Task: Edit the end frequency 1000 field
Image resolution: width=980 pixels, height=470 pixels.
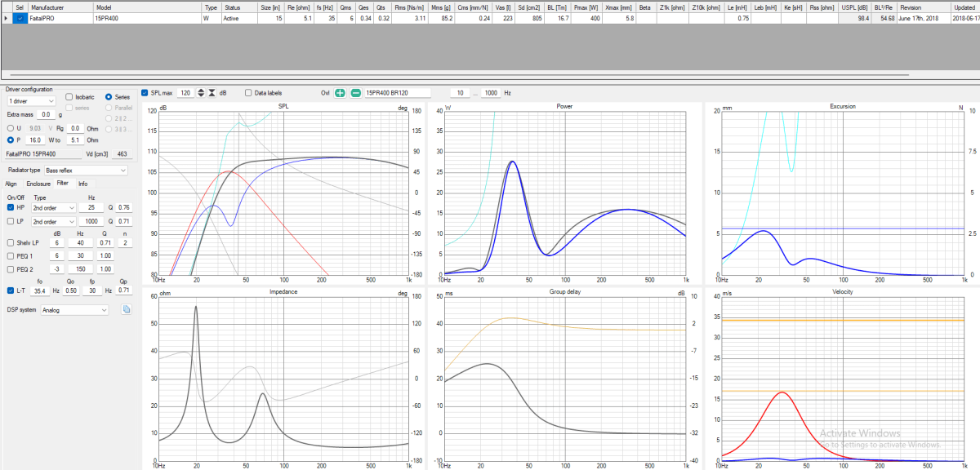Action: [490, 93]
